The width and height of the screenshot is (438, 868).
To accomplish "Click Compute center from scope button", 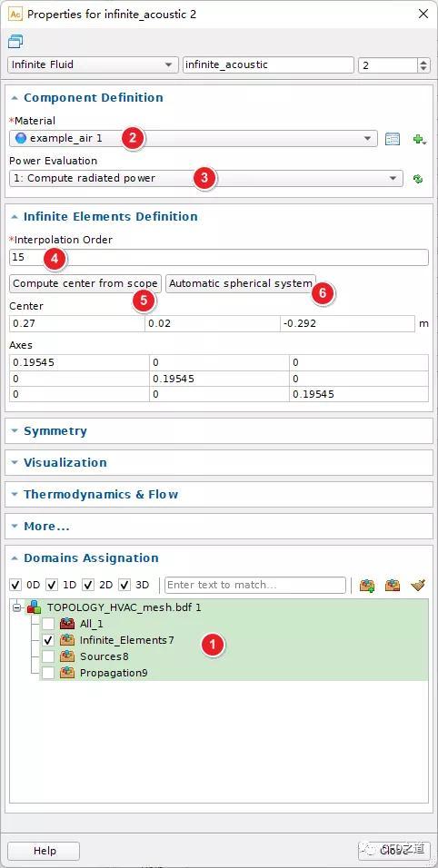I will [85, 283].
